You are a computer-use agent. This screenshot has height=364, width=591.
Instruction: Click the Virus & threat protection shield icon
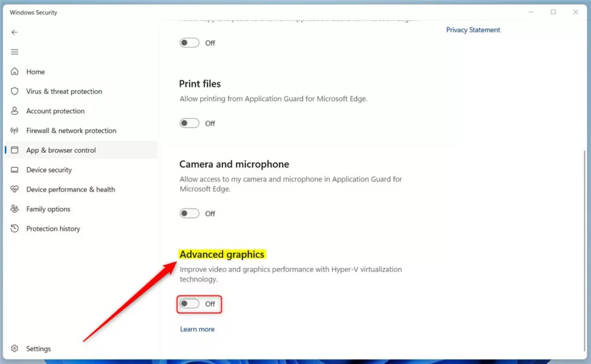(14, 91)
